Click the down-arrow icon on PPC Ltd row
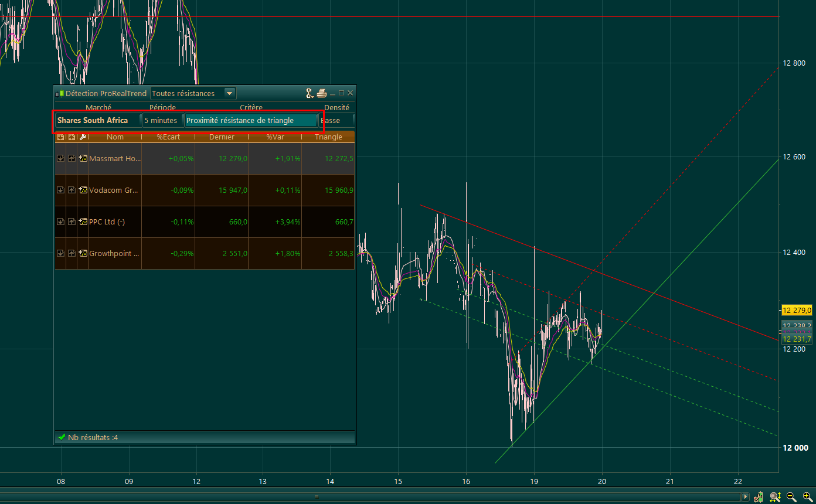 (x=60, y=222)
